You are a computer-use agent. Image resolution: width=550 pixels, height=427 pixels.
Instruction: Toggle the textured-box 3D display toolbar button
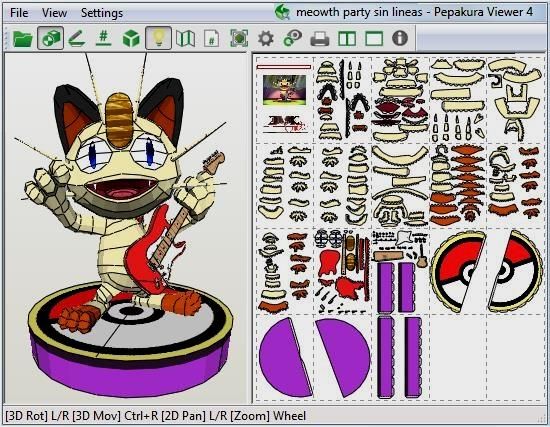pos(50,38)
